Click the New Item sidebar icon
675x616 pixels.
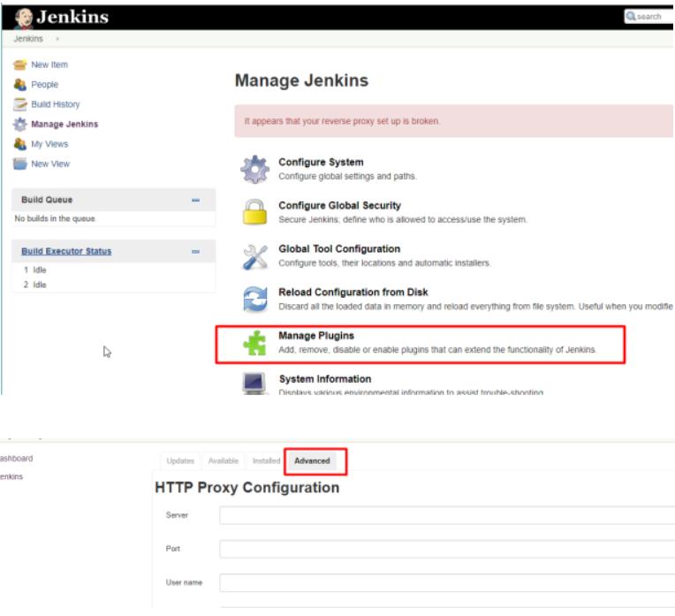20,65
